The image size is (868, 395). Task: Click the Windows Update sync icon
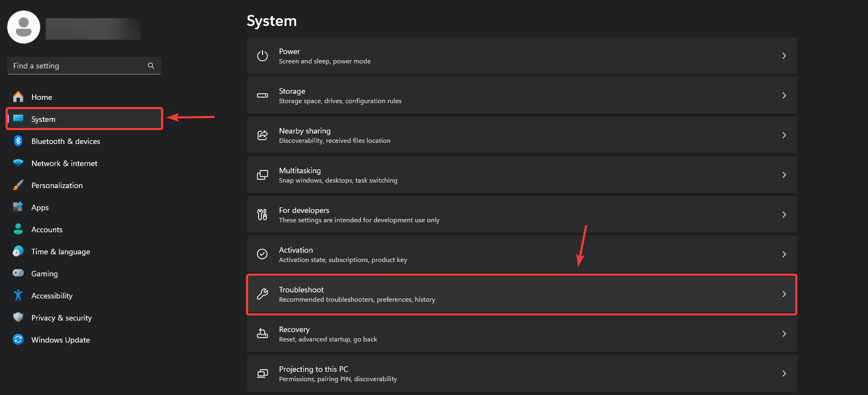point(18,340)
